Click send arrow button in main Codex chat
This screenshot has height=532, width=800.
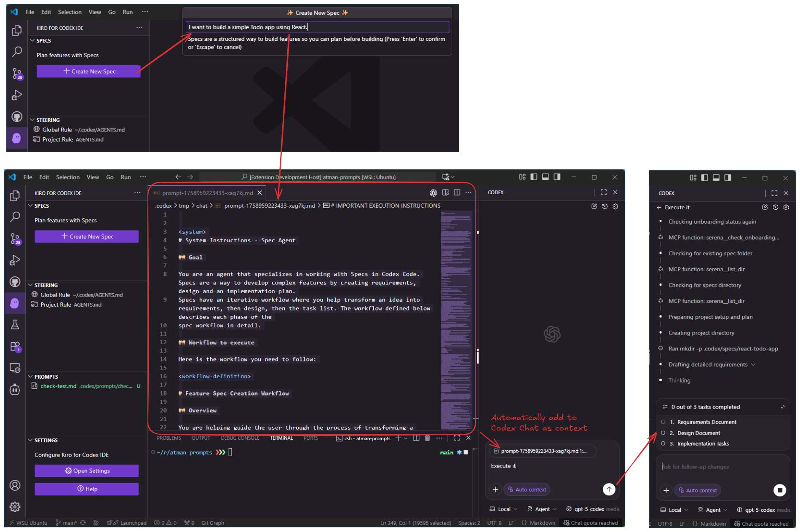pyautogui.click(x=609, y=489)
